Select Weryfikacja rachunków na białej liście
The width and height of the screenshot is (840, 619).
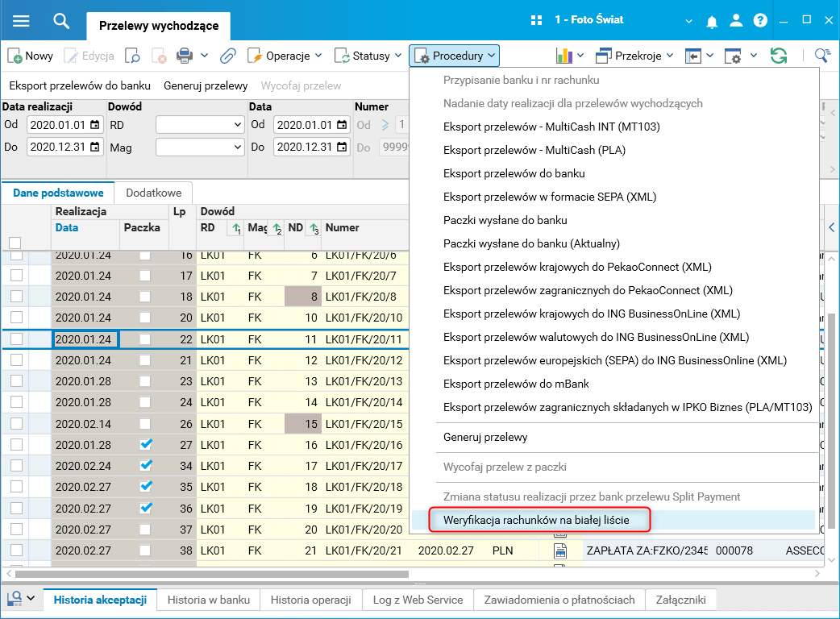click(536, 521)
